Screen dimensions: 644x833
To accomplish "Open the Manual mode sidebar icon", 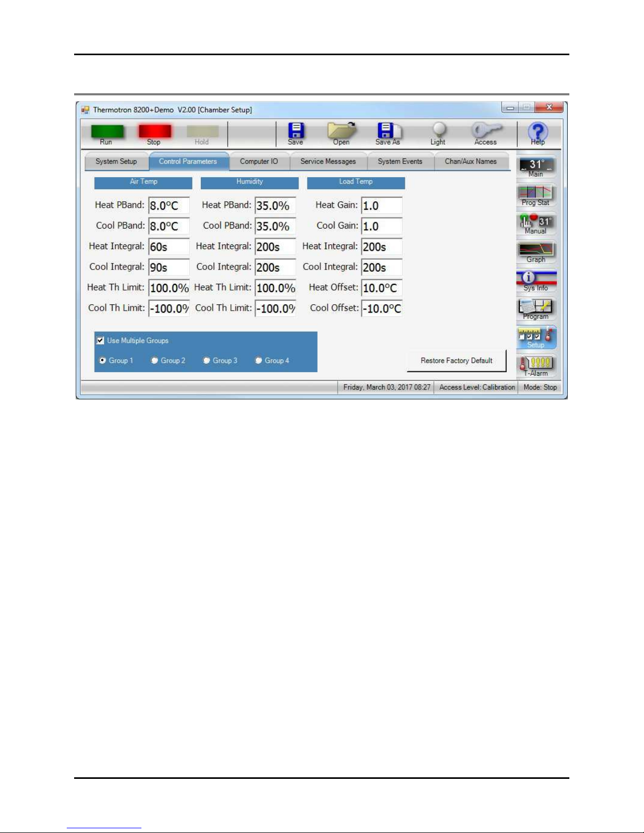I will pyautogui.click(x=536, y=224).
